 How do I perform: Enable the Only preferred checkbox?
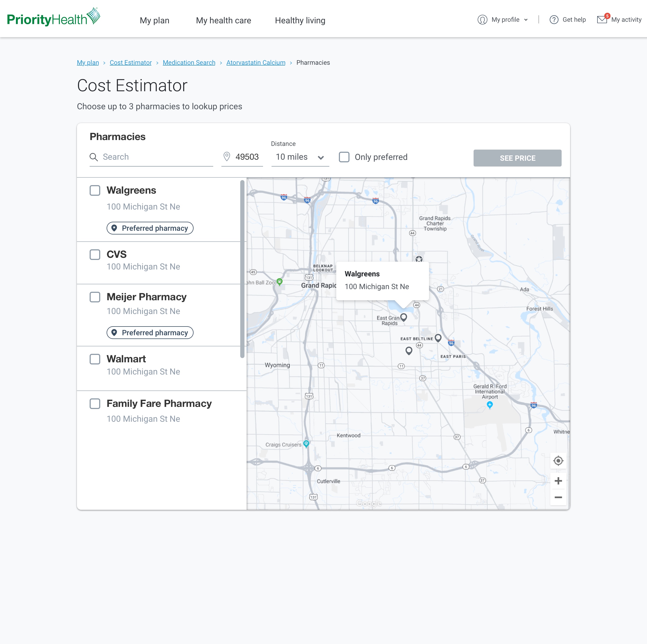click(x=344, y=157)
